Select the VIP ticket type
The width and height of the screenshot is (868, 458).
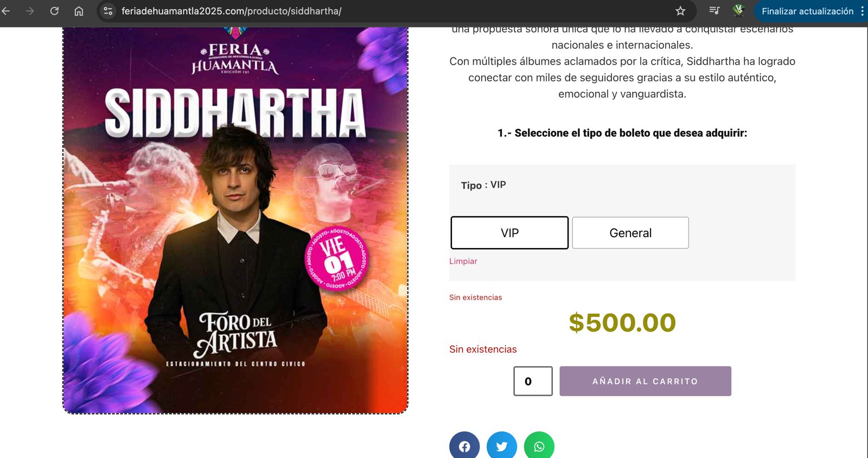(509, 233)
